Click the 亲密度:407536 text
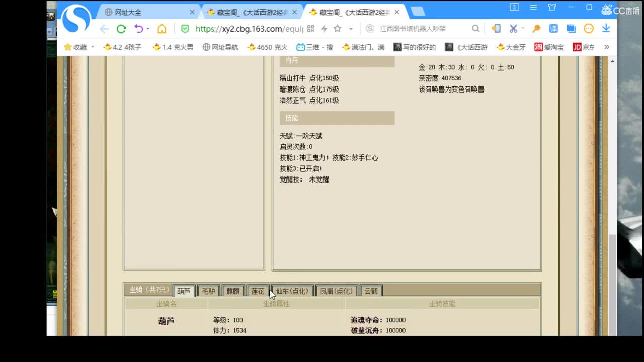The width and height of the screenshot is (644, 362). (x=440, y=78)
